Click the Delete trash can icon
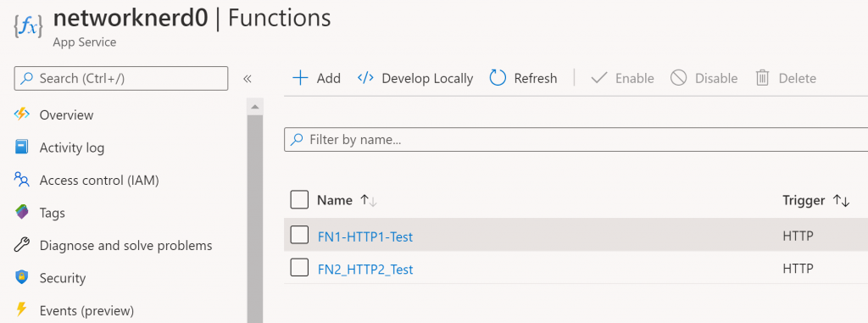868x323 pixels. point(762,78)
